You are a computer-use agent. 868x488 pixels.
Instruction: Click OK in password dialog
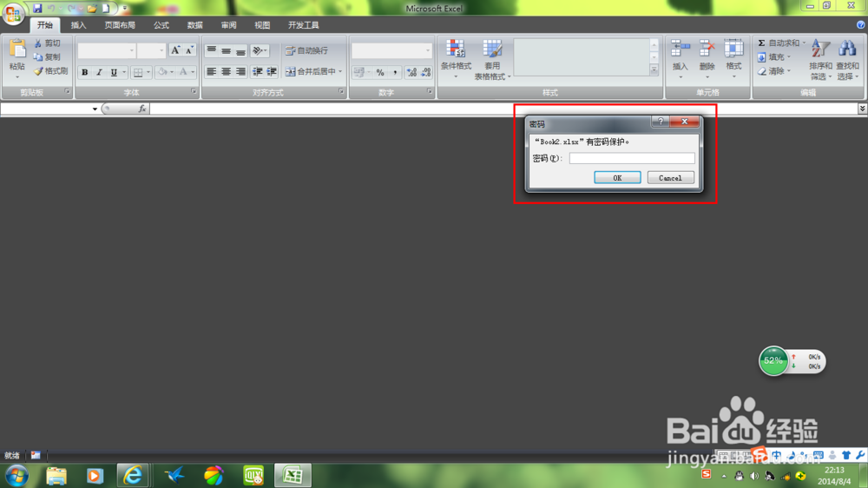(617, 178)
